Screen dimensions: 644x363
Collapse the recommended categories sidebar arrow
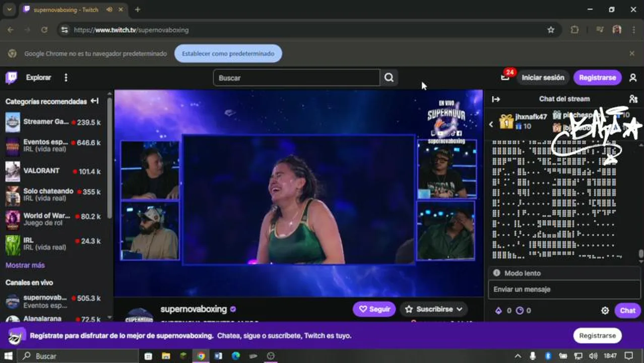(95, 101)
